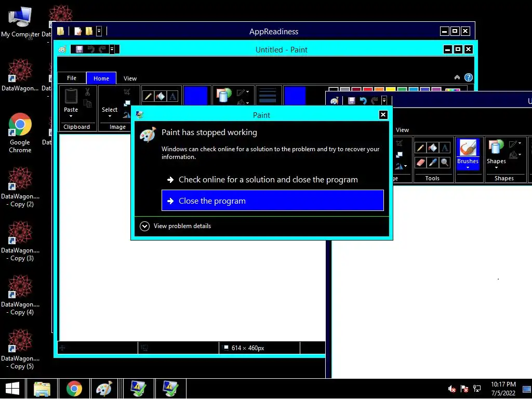Click the Paint taskbar icon

pos(104,389)
